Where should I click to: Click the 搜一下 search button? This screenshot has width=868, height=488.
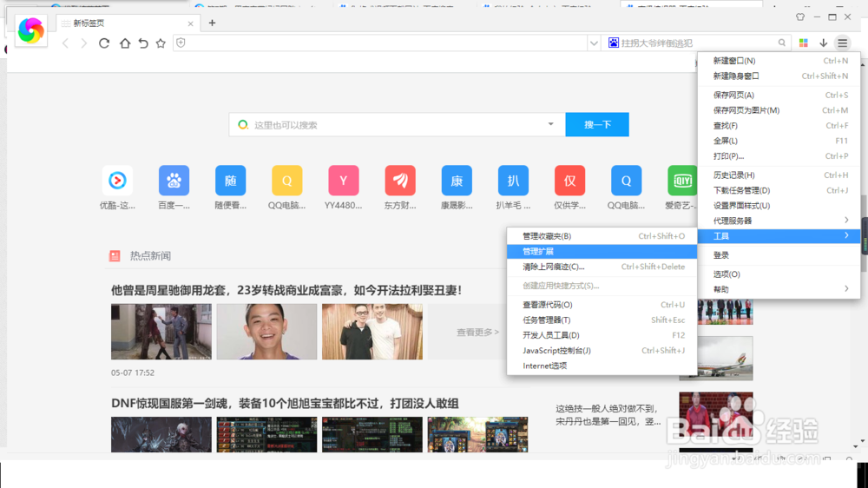coord(597,125)
